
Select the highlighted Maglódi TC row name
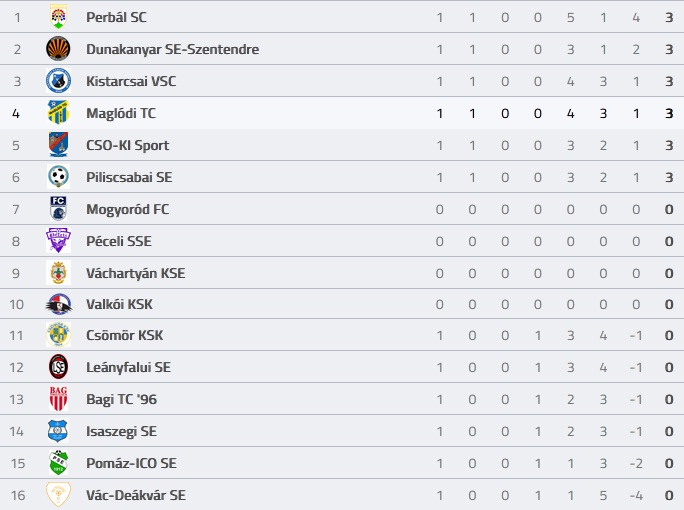pos(121,113)
